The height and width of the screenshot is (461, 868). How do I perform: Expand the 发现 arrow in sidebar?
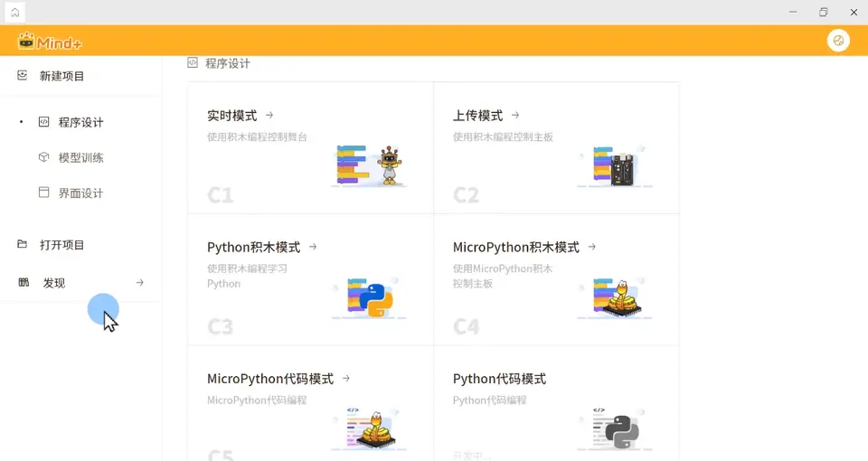tap(139, 282)
